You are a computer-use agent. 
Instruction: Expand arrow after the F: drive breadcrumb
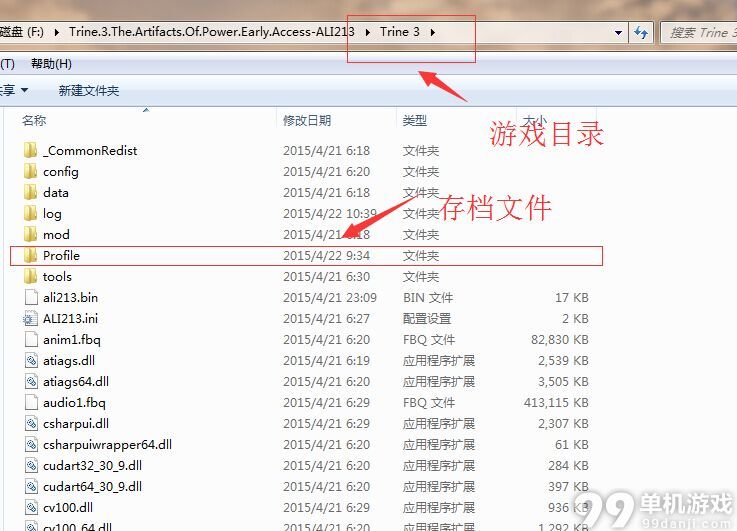coord(56,32)
